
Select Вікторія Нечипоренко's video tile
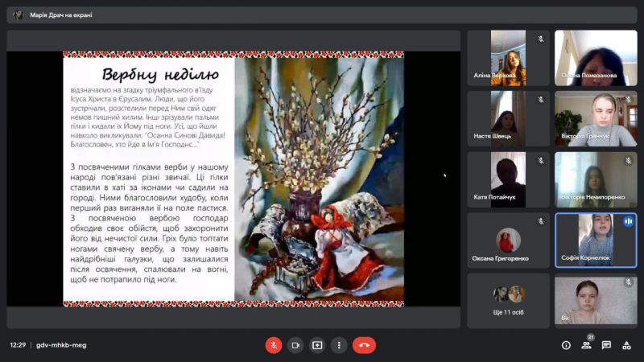pos(596,179)
